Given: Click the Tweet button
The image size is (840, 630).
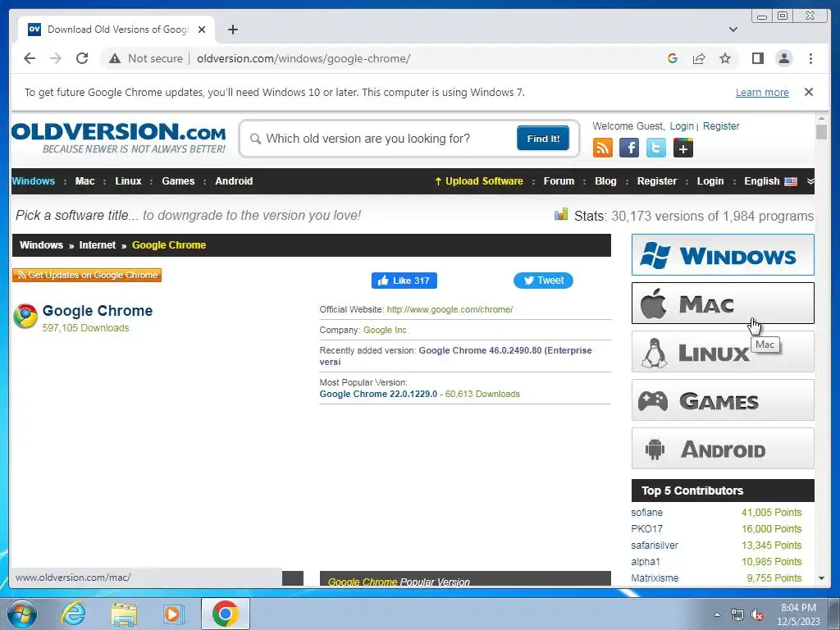Looking at the screenshot, I should coord(543,281).
